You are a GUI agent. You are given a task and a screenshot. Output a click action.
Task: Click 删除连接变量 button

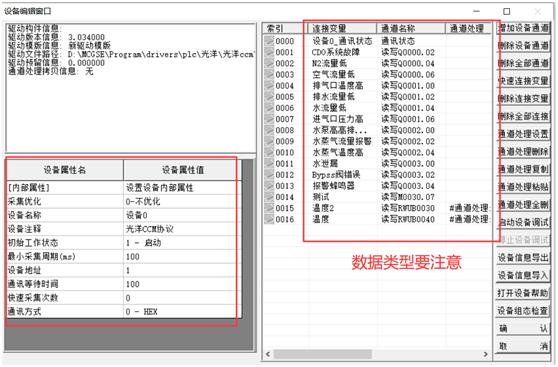[523, 99]
